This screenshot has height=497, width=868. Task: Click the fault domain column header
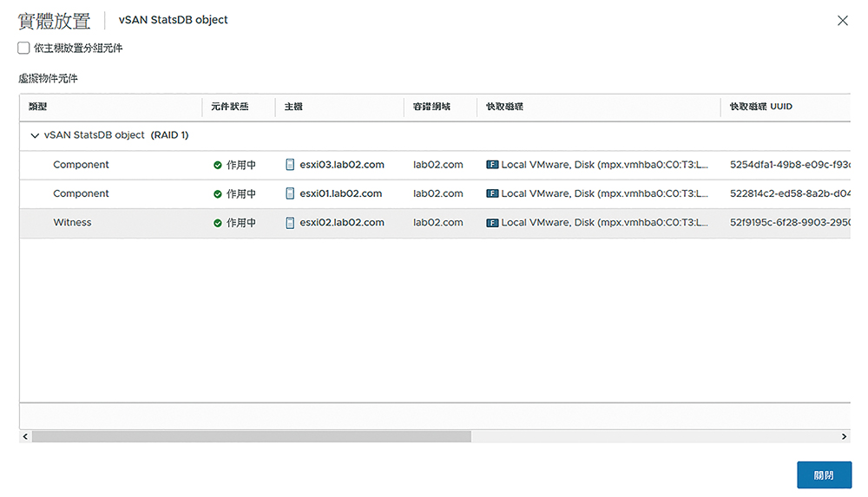coord(431,107)
